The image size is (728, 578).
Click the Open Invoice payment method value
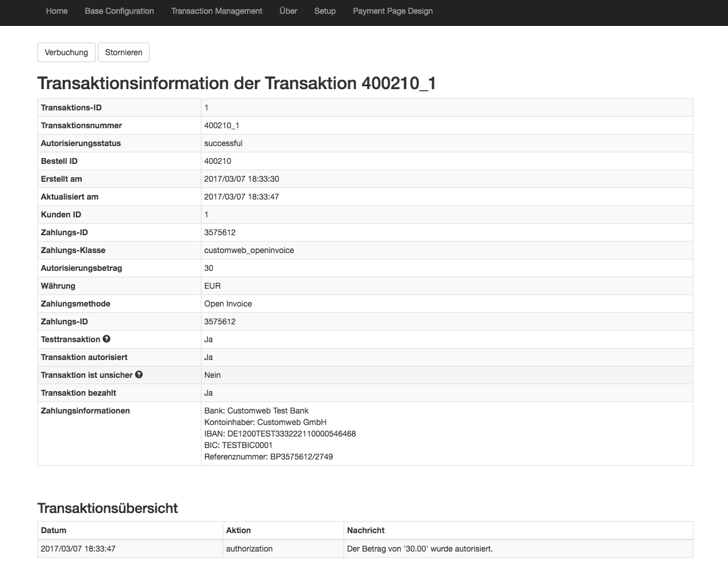click(x=228, y=304)
